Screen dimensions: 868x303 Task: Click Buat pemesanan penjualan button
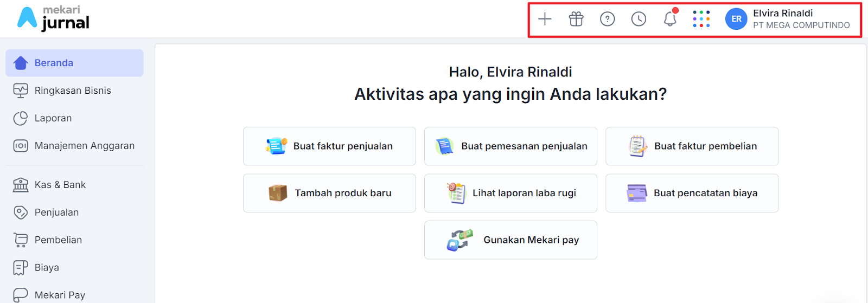[x=510, y=146]
